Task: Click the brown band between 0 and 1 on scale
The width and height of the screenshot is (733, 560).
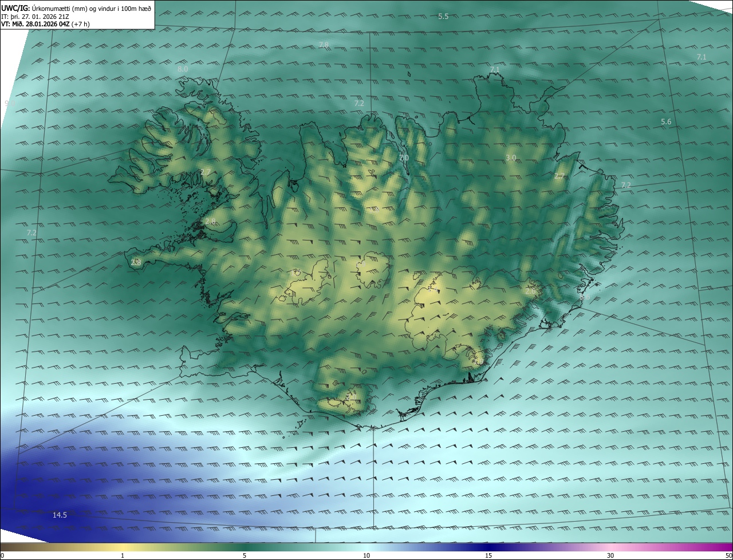Action: 61,547
